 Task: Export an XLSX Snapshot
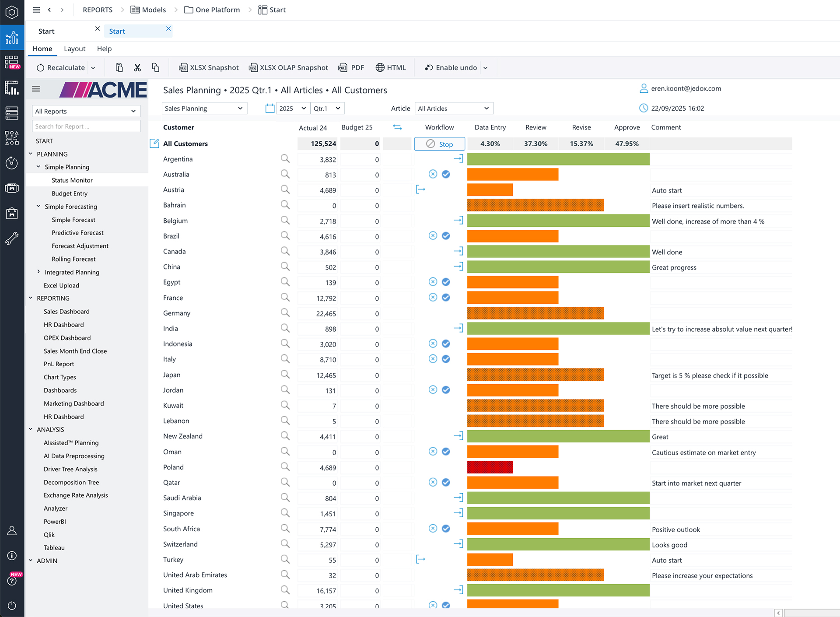click(209, 67)
